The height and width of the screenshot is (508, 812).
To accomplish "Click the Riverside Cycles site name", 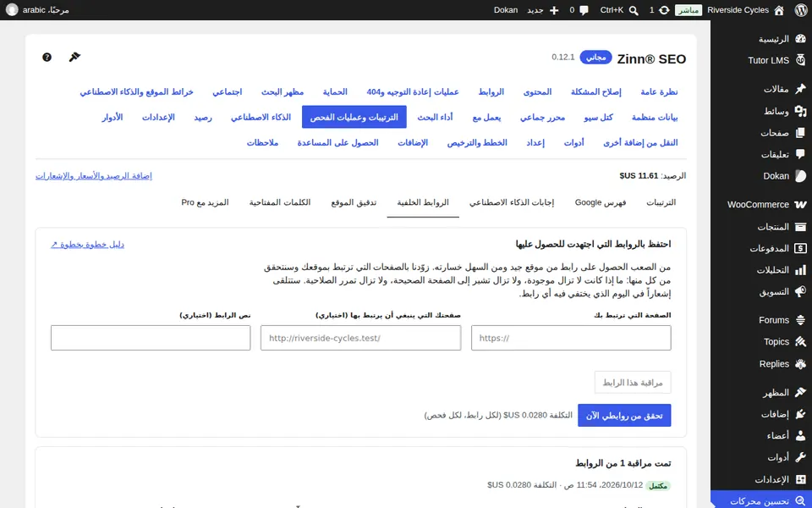I will pyautogui.click(x=738, y=10).
